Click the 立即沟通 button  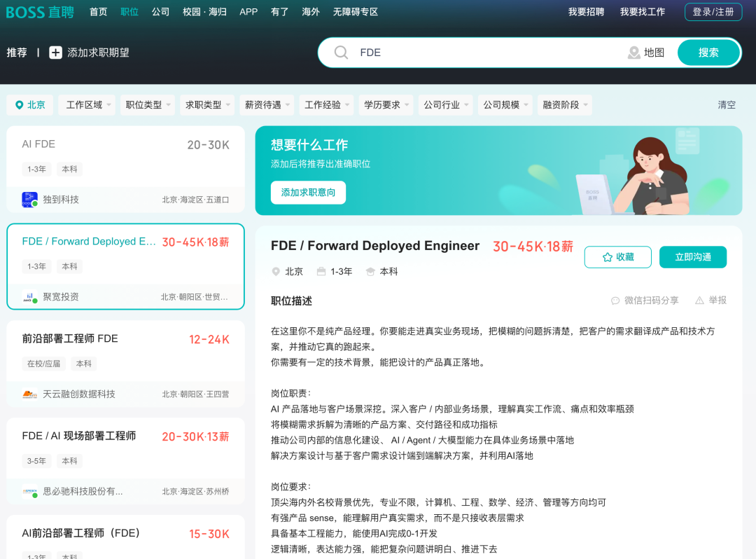[693, 257]
